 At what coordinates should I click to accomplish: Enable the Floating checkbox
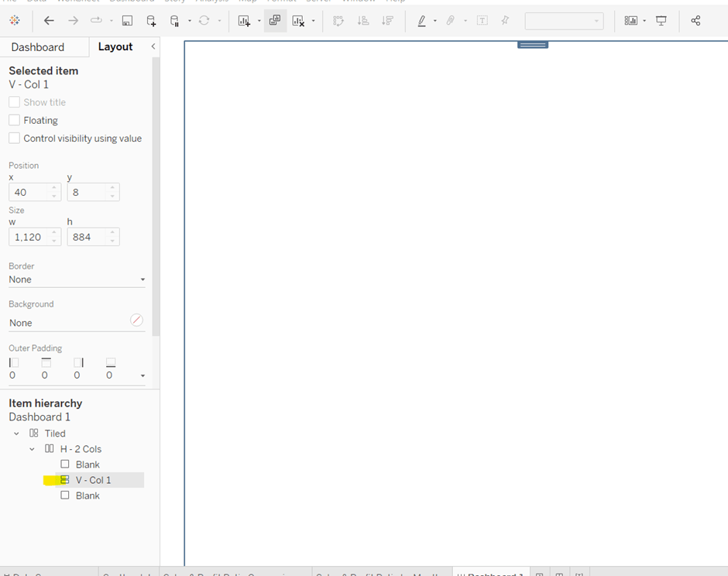14,120
